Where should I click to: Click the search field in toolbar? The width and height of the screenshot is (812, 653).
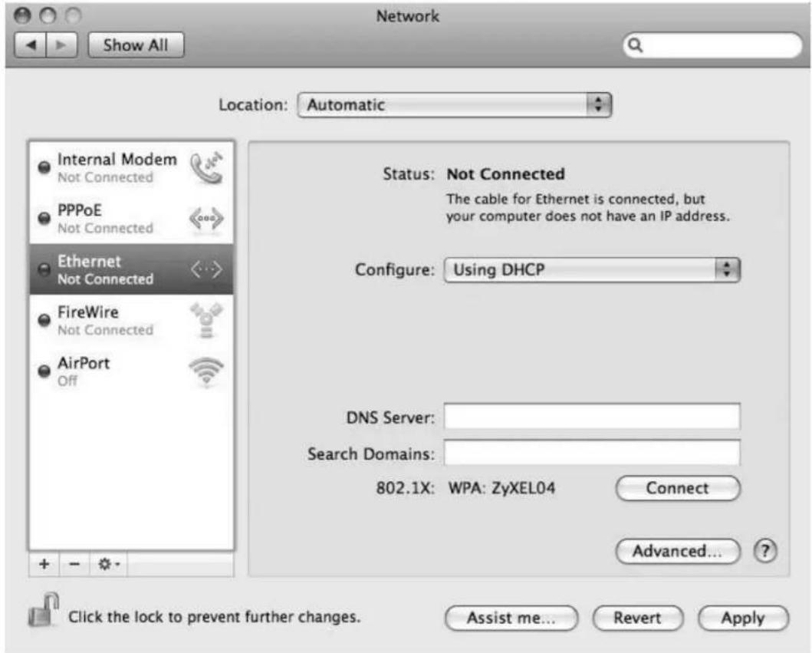[x=712, y=45]
